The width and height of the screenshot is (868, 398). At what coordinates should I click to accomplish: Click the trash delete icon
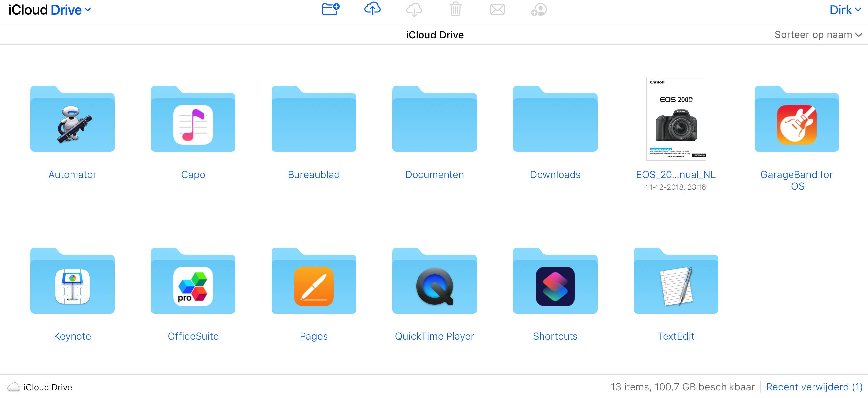pos(455,9)
